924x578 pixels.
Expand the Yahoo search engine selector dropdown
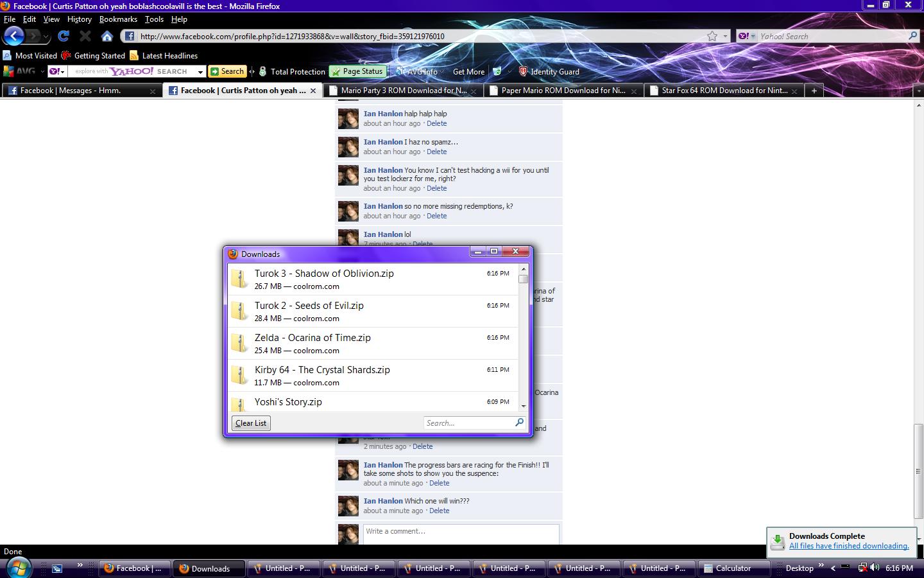(x=747, y=36)
